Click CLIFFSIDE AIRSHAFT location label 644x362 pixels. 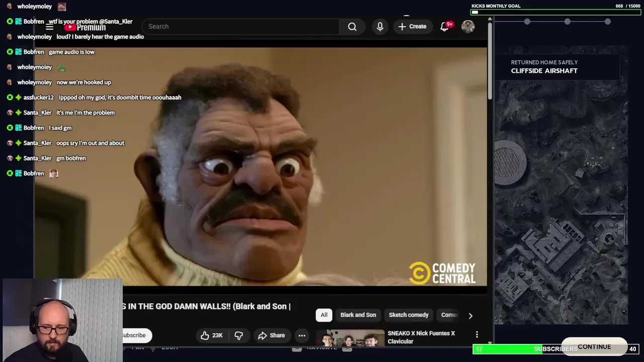[x=544, y=71]
